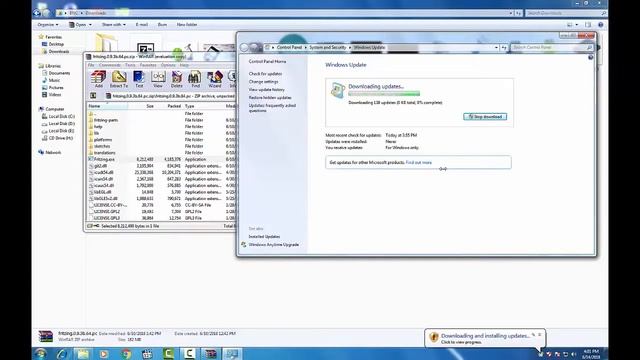Open the Help menu in WinRAR
This screenshot has width=640, height=360.
tap(184, 65)
